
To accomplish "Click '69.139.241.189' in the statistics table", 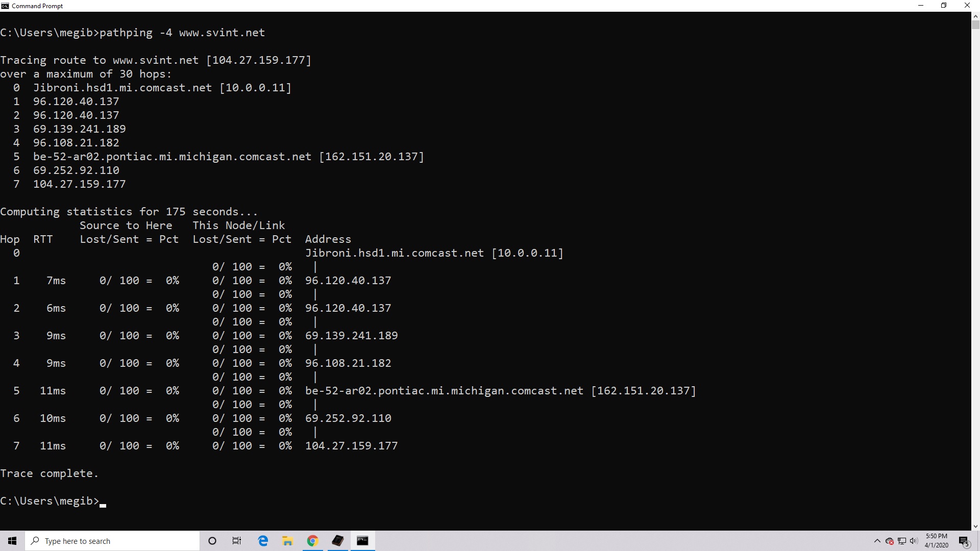I will tap(352, 336).
